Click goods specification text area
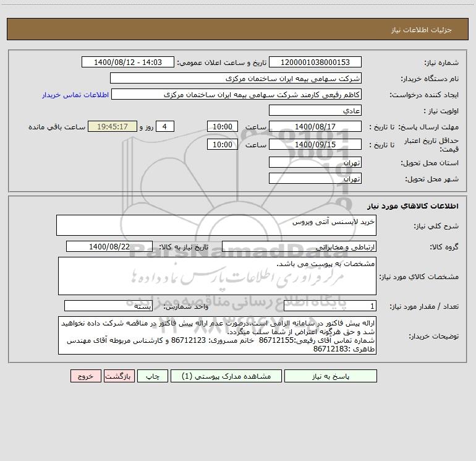This screenshot has width=476, height=461. (x=217, y=276)
